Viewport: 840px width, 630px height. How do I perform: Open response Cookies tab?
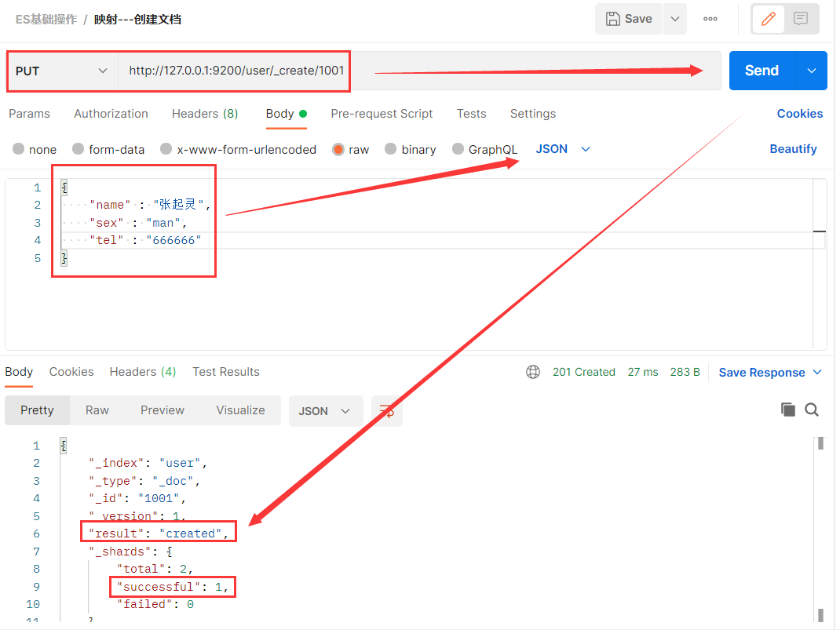pyautogui.click(x=71, y=372)
